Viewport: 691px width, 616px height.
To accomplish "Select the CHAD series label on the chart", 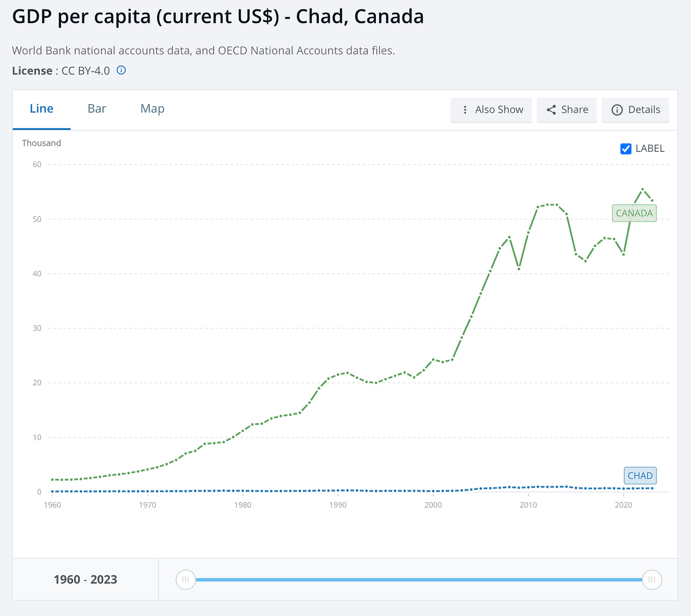I will click(x=640, y=475).
